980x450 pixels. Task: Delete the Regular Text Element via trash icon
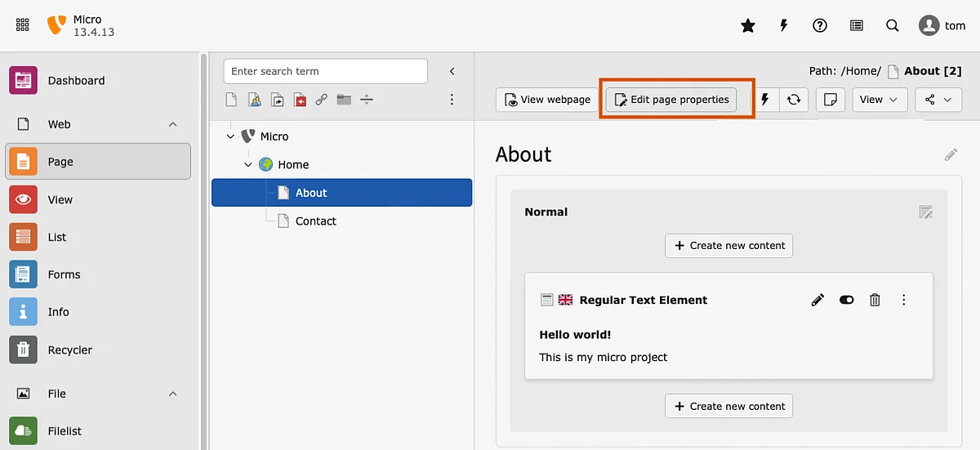875,300
